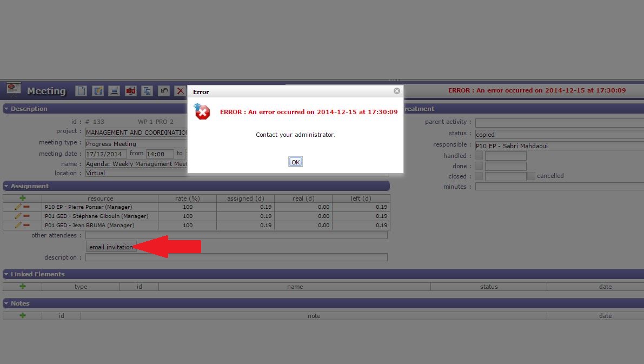Click the left (d) column header
Viewport: 644px width, 364px height.
click(361, 198)
